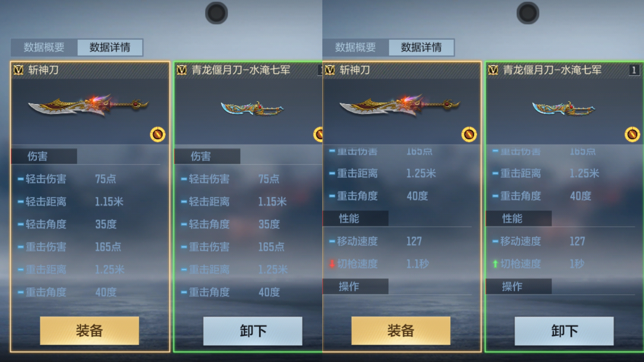The height and width of the screenshot is (362, 644).
Task: Expand the 操作 section header of 斩神刀
Action: tap(355, 286)
